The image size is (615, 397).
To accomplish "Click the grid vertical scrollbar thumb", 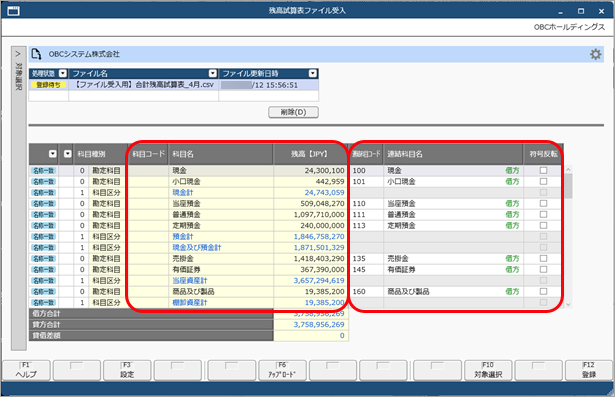I will (x=568, y=186).
